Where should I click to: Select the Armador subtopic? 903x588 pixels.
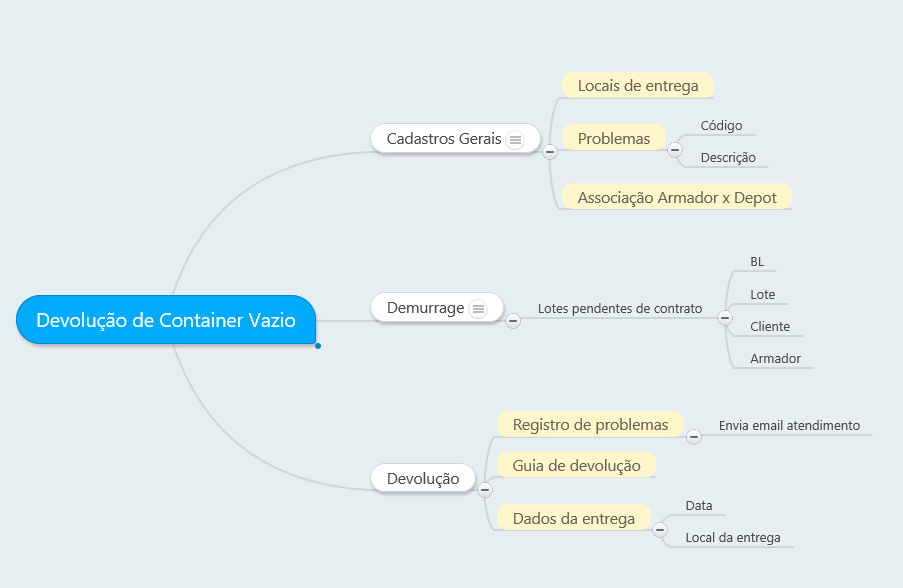[775, 358]
